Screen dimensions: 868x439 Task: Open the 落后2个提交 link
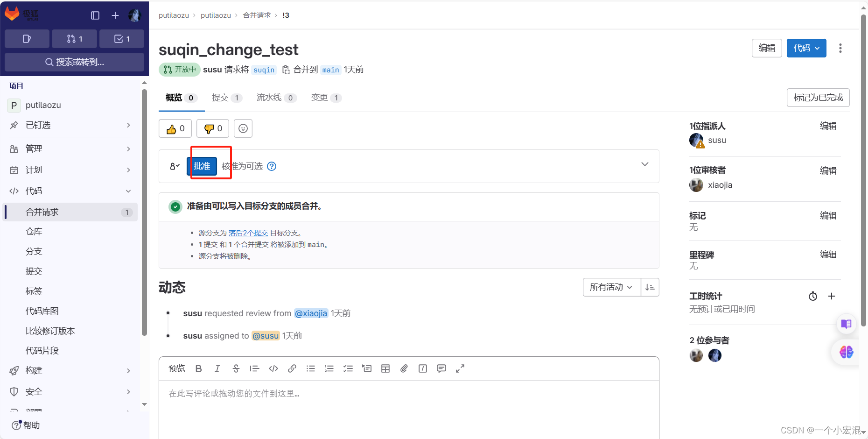[x=248, y=233]
